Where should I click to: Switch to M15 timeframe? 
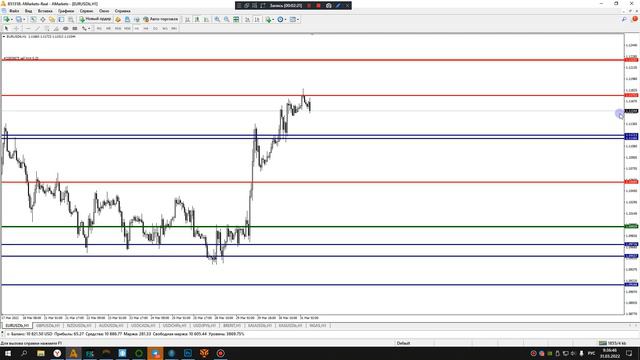tap(118, 29)
